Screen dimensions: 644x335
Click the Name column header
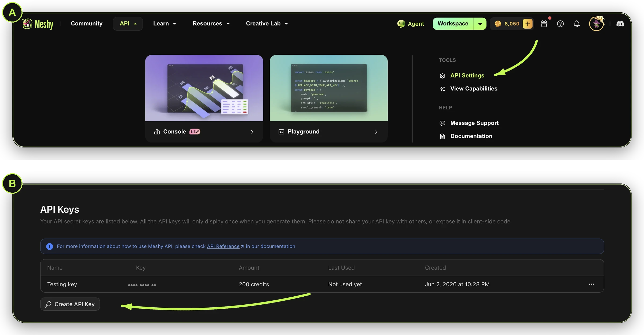[55, 268]
